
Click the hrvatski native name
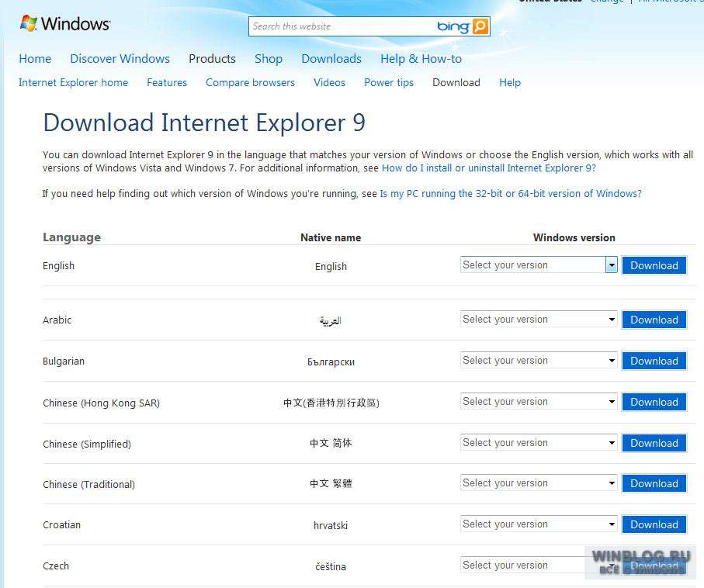331,526
